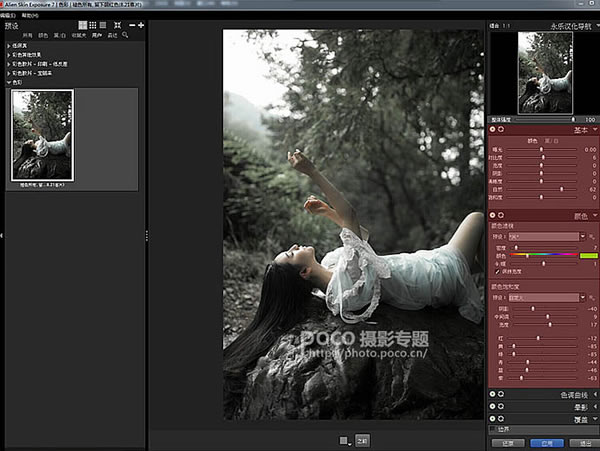Open the 帮助 menu
This screenshot has height=451, width=600.
30,15
